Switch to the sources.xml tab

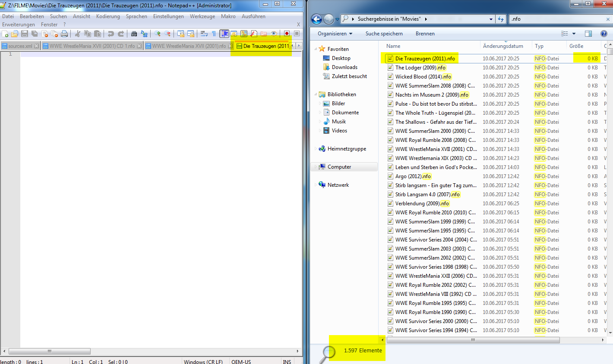coord(20,46)
